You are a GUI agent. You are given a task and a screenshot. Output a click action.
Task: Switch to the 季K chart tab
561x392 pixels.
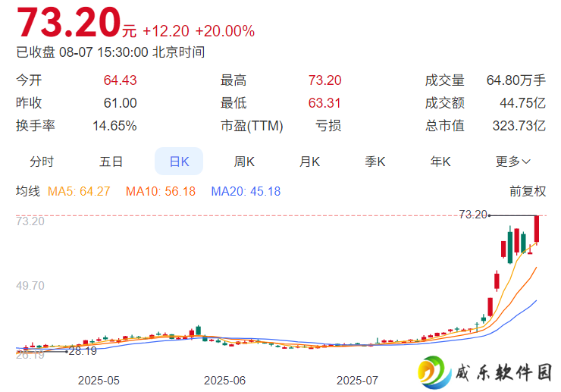tap(375, 162)
